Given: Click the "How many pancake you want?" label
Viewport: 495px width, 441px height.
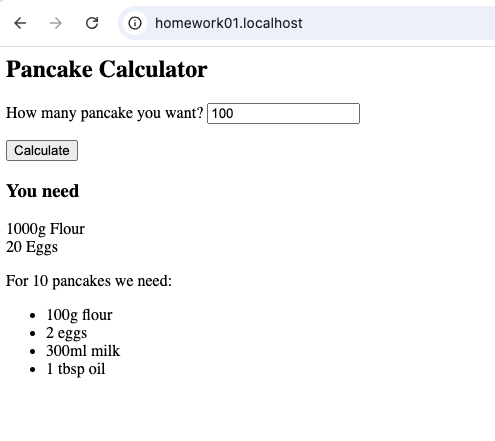Looking at the screenshot, I should click(105, 113).
